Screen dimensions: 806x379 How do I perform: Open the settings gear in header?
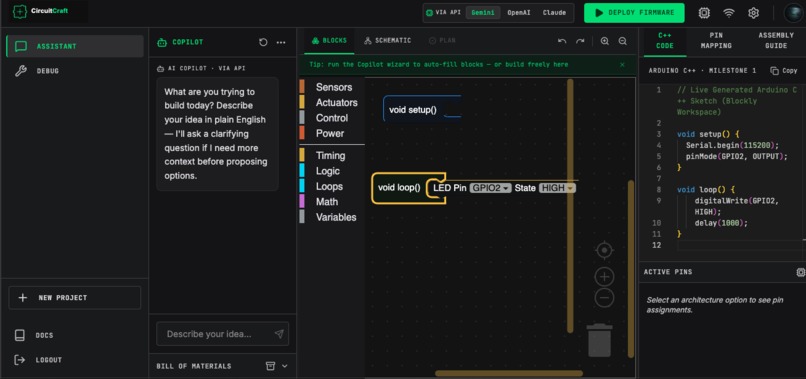[753, 13]
